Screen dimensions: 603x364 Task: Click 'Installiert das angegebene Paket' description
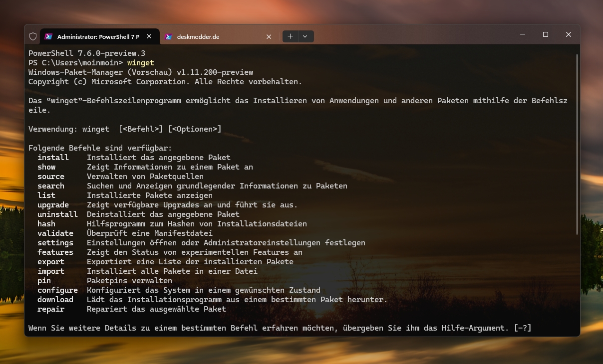[159, 158]
